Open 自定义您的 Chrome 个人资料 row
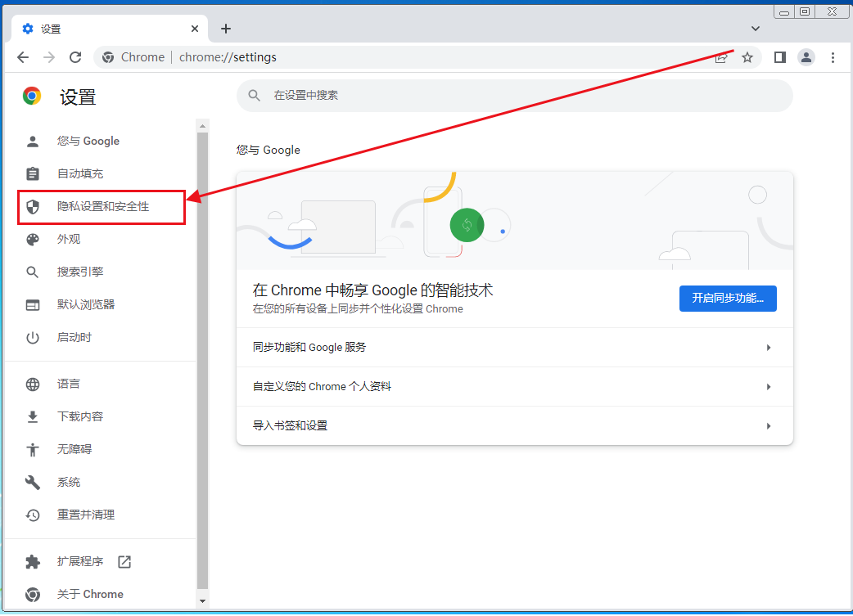 click(515, 387)
